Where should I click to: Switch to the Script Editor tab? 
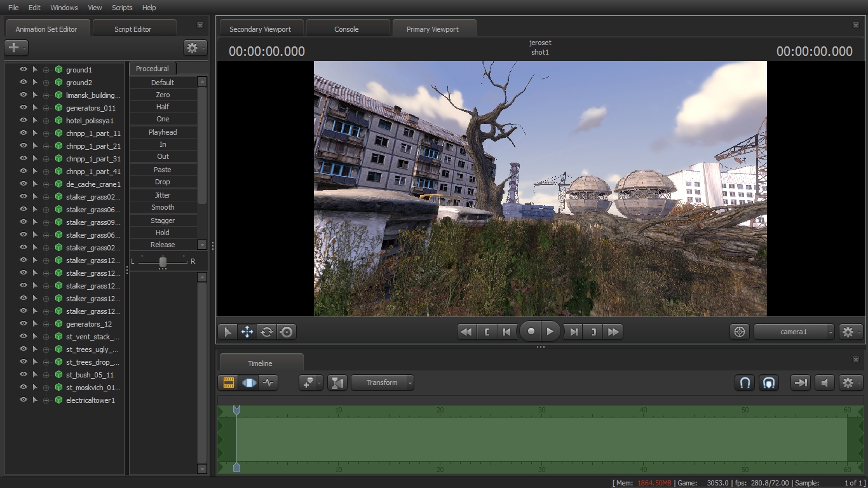133,29
